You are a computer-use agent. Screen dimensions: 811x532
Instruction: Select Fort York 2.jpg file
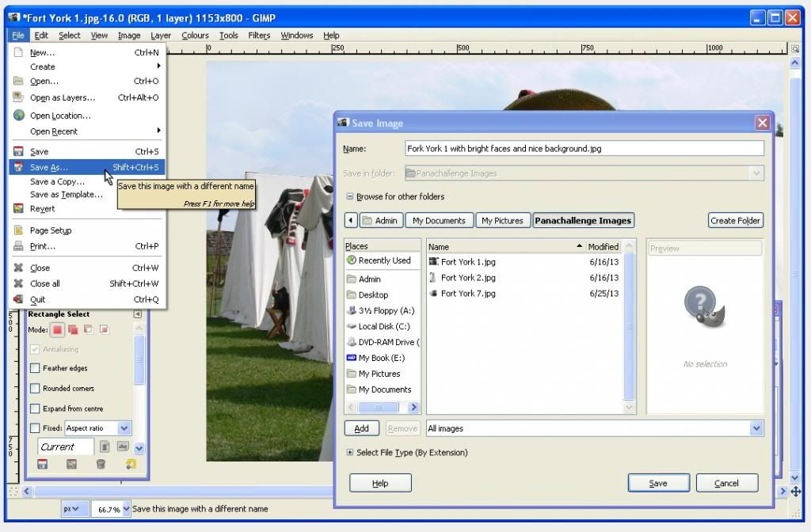click(525, 278)
